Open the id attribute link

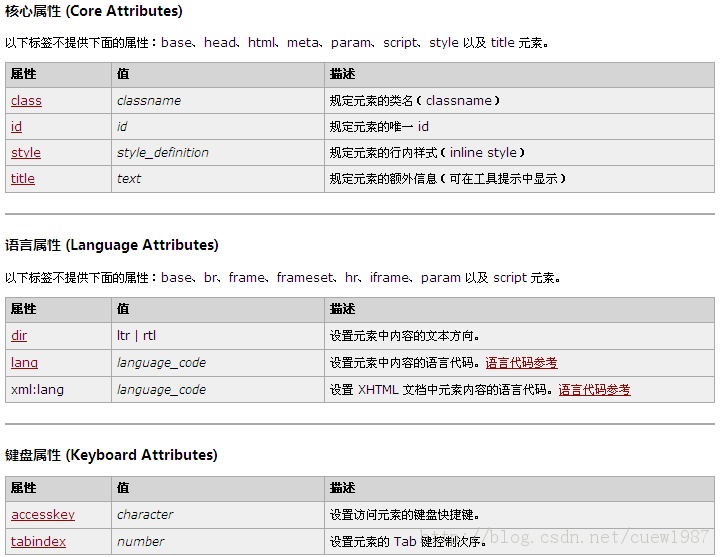click(17, 127)
